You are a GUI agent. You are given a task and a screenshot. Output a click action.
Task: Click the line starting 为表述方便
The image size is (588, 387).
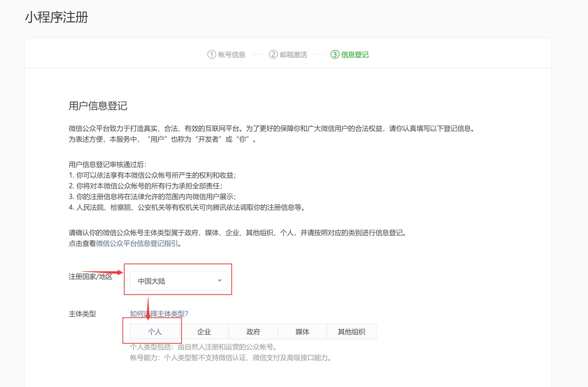point(163,139)
